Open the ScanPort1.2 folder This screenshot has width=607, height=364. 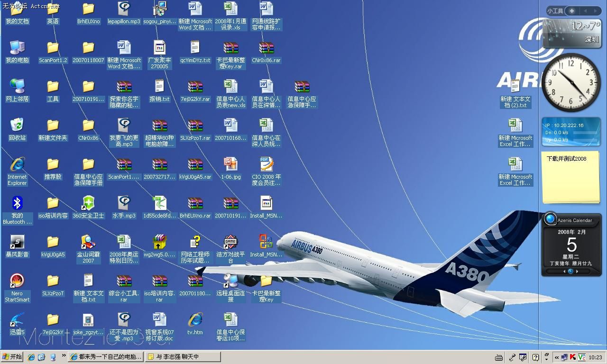53,52
